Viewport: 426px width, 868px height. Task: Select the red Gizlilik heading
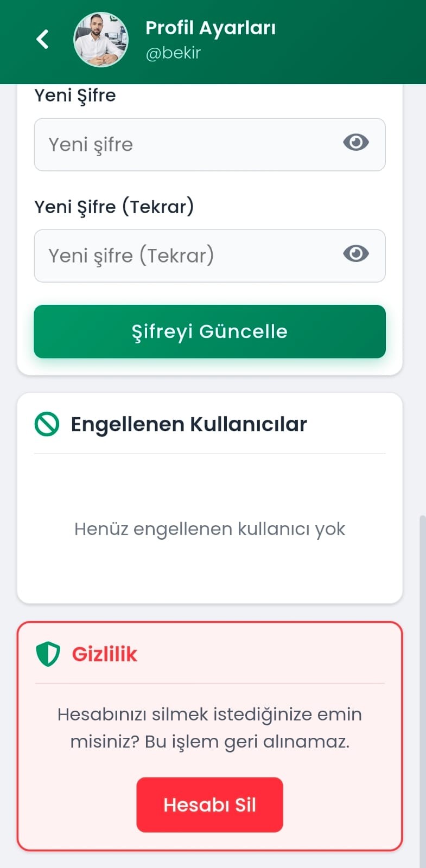(x=105, y=654)
